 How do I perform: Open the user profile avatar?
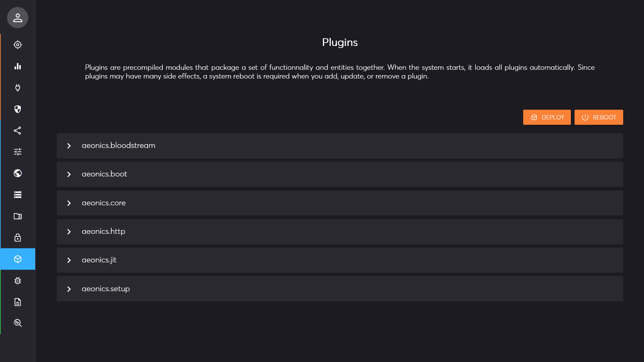(17, 17)
